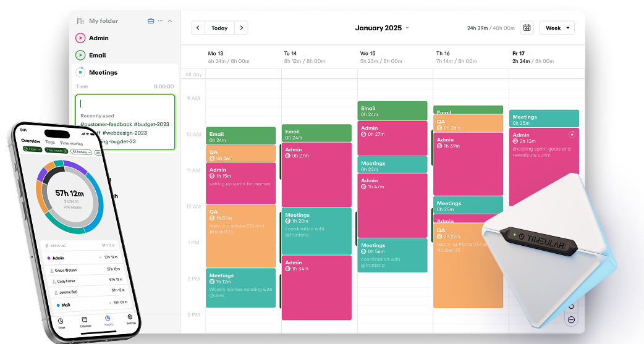Viewport: 644px width, 344px height.
Task: Click the person icon beside Cody Fisher
Action: point(54,282)
